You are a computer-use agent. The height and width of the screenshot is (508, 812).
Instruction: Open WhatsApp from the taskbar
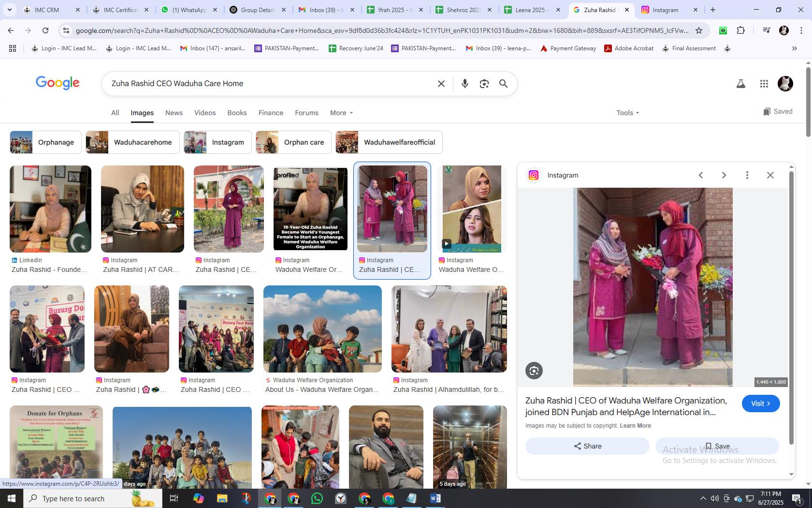317,498
